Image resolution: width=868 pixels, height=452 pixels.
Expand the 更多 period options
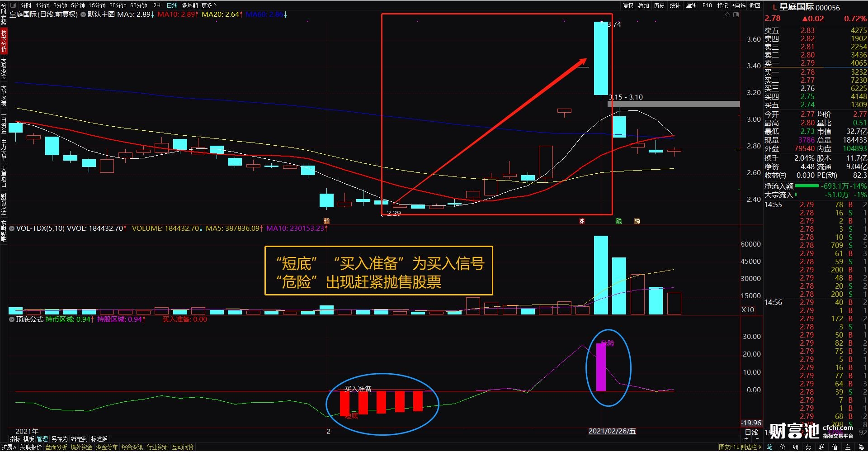209,5
